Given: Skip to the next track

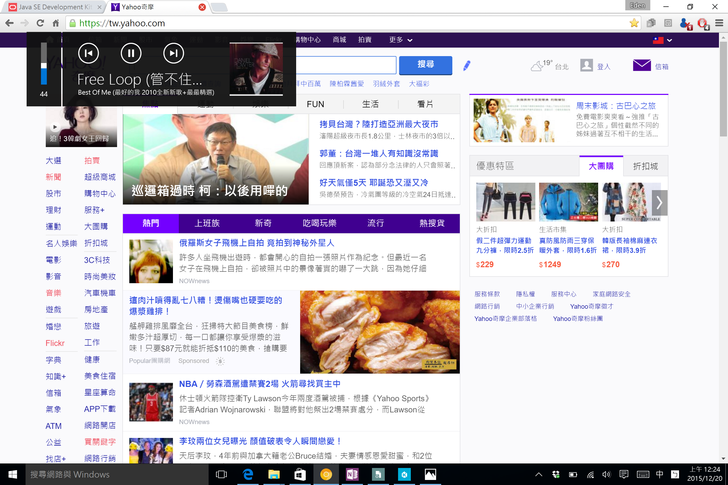Looking at the screenshot, I should pos(174,53).
